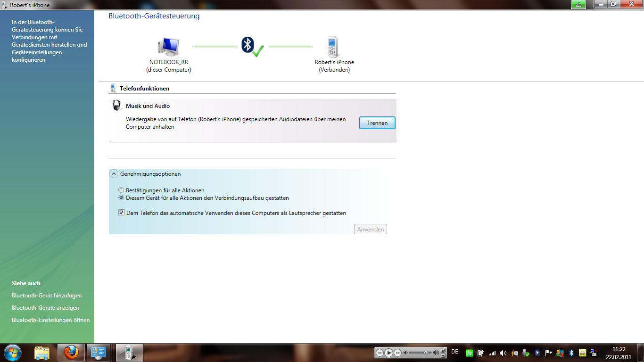Click the DE language indicator

454,352
